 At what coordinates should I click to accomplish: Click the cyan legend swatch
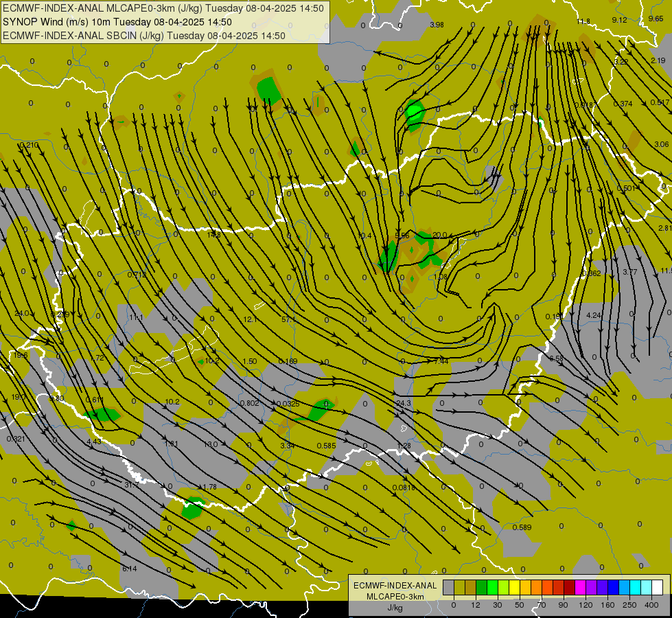click(636, 588)
